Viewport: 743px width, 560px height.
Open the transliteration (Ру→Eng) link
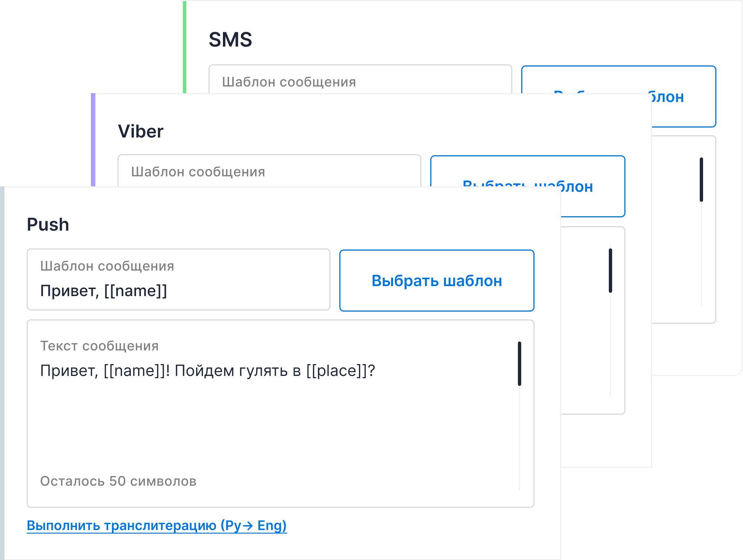[x=157, y=525]
